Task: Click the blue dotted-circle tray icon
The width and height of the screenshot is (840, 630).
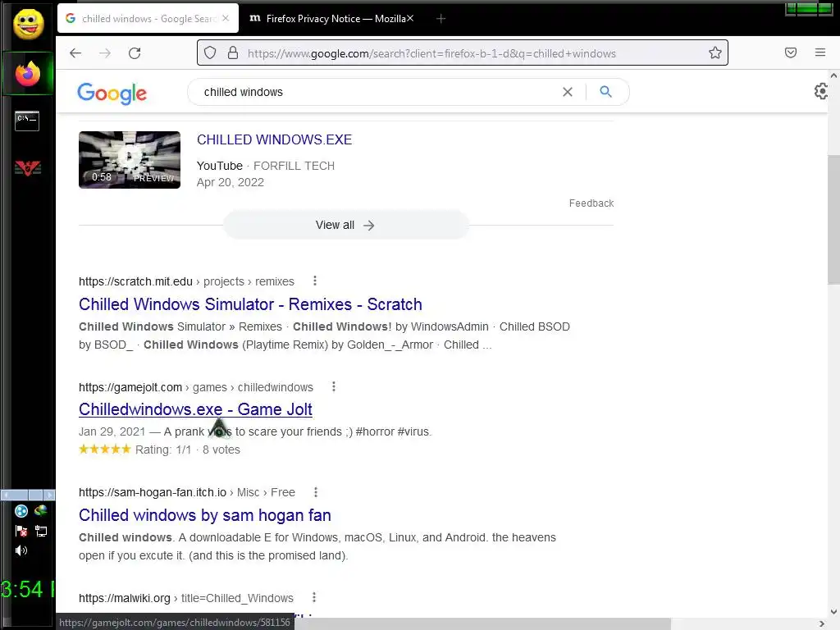Action: pos(21,511)
